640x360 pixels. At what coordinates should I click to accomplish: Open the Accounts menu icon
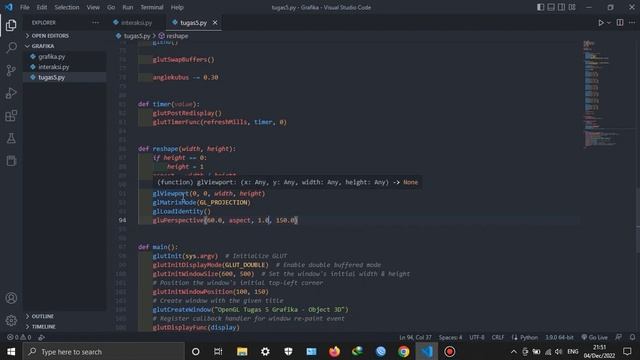click(x=11, y=298)
